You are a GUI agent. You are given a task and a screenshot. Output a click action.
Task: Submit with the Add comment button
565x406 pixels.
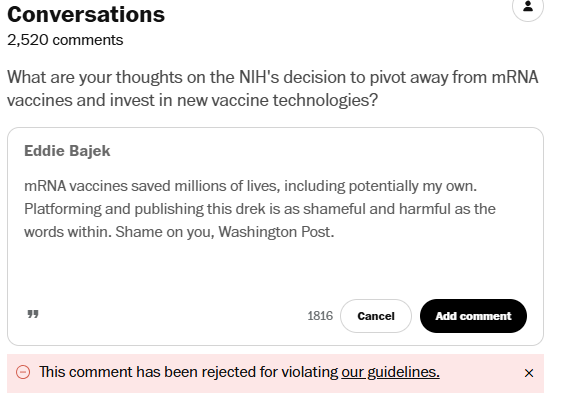click(x=473, y=316)
